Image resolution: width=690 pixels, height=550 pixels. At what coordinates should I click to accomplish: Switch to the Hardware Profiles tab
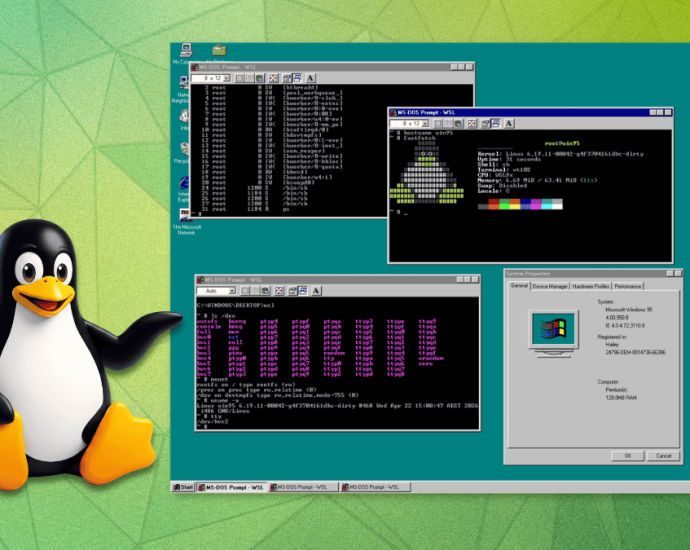[x=591, y=286]
